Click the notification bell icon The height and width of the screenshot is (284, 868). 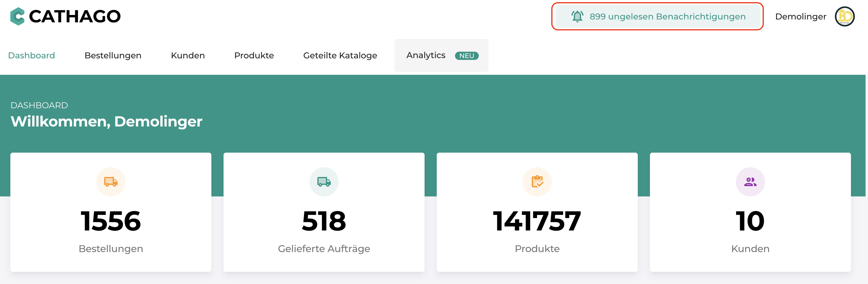577,16
